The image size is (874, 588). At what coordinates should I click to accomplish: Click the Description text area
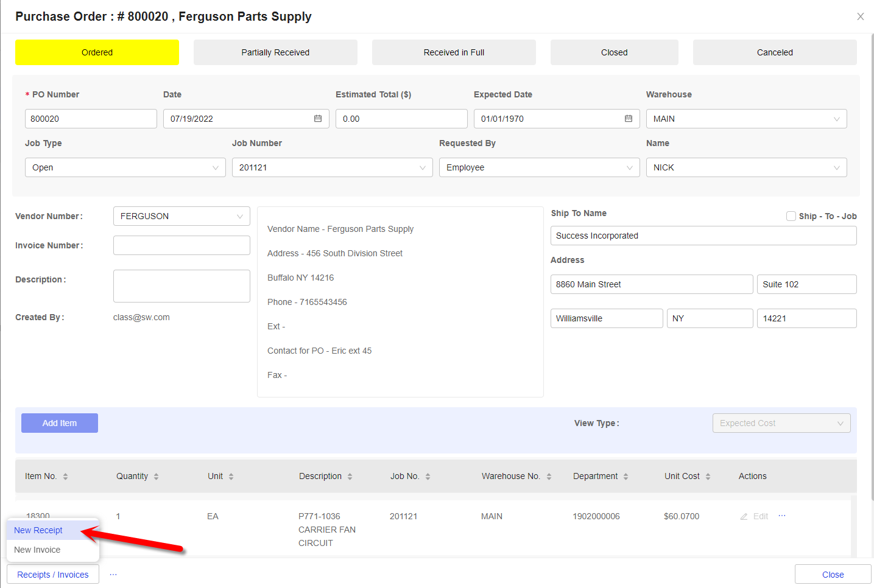(181, 286)
